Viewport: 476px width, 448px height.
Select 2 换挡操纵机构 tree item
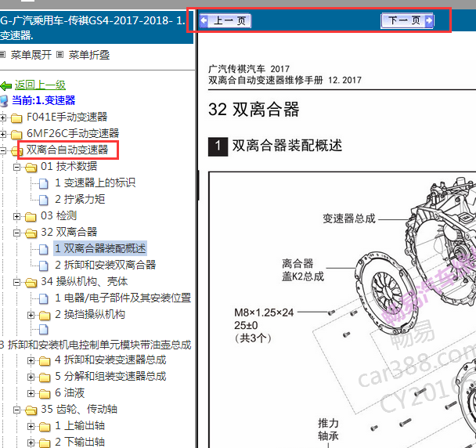coord(90,314)
